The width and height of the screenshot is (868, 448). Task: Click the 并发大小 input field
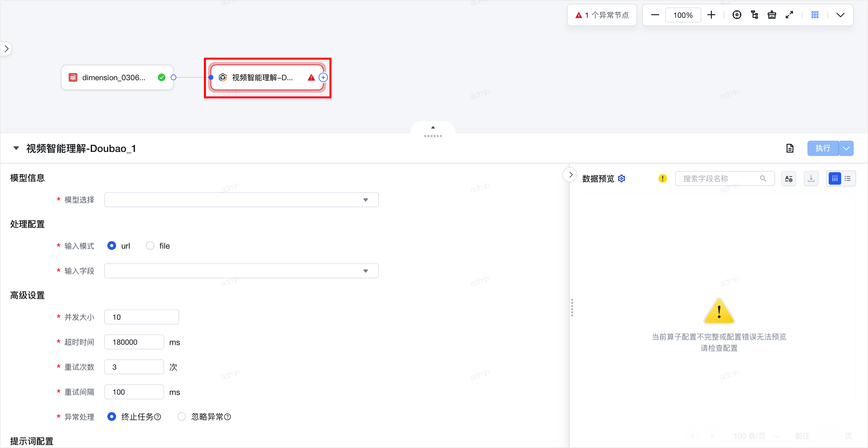point(142,317)
